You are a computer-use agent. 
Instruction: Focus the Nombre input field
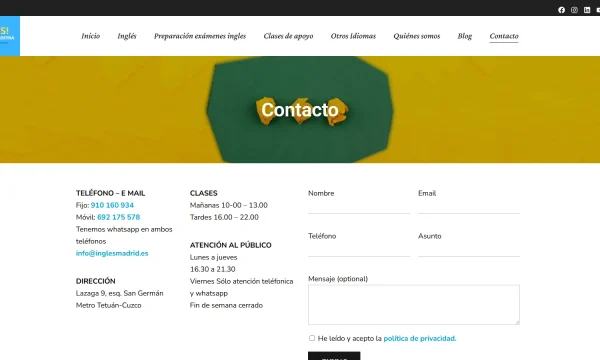point(359,208)
